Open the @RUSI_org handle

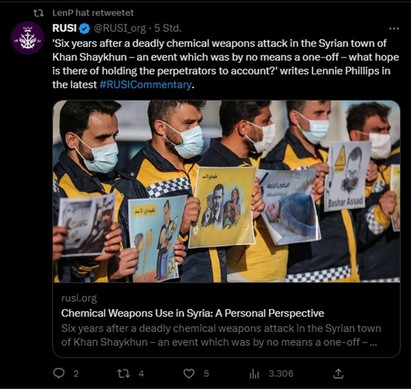click(119, 29)
